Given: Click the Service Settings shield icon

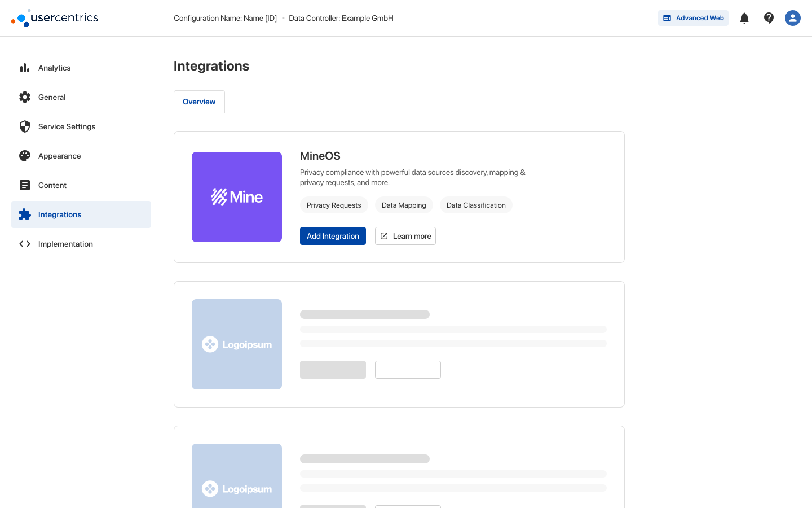Looking at the screenshot, I should 25,126.
